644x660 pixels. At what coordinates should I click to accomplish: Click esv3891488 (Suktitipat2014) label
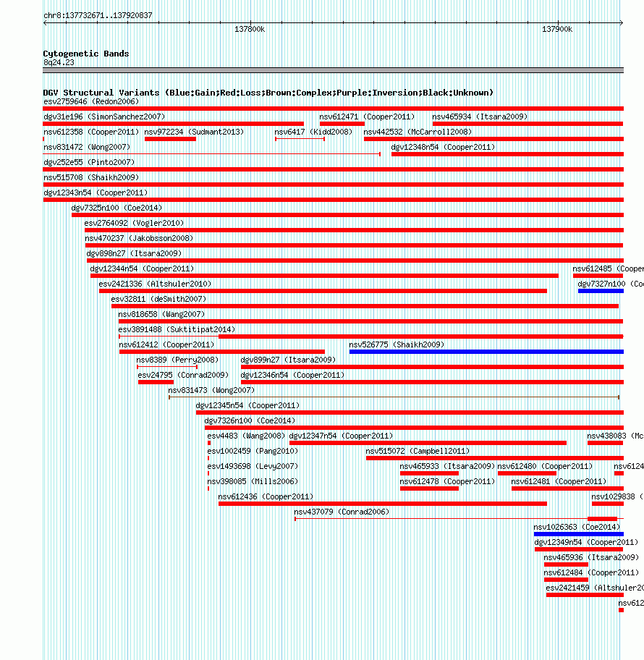[177, 329]
